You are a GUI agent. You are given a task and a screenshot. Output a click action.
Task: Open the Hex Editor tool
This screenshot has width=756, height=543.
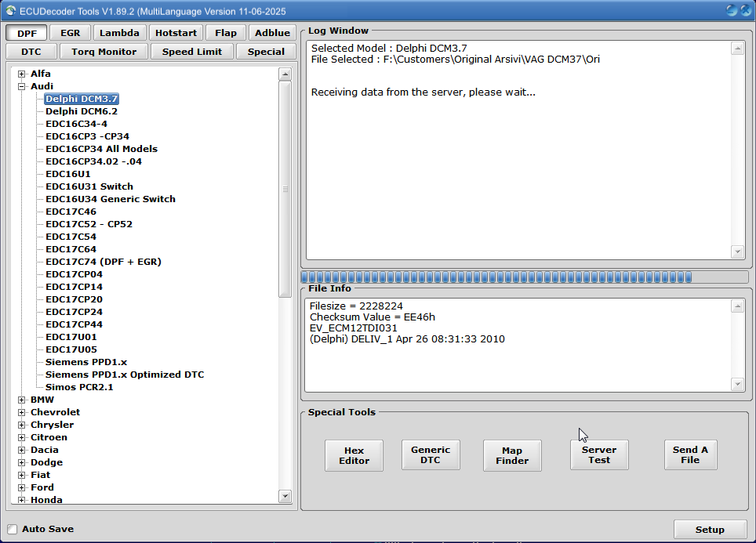[x=354, y=455]
